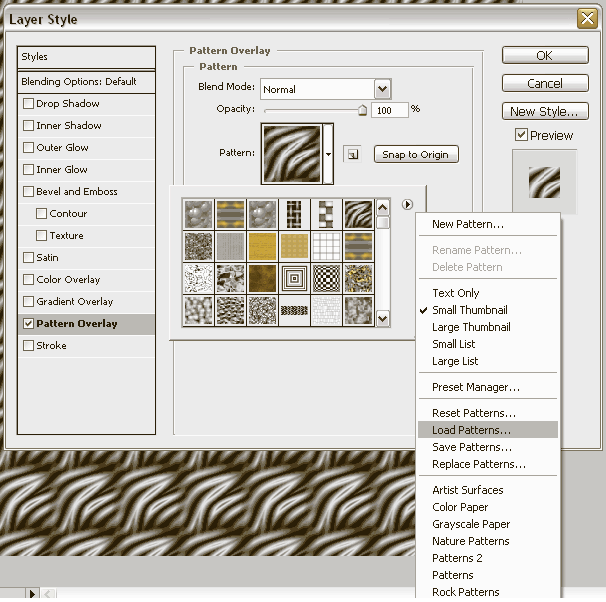Select the white grid-lines pattern swatch
The height and width of the screenshot is (602, 606).
[x=326, y=246]
